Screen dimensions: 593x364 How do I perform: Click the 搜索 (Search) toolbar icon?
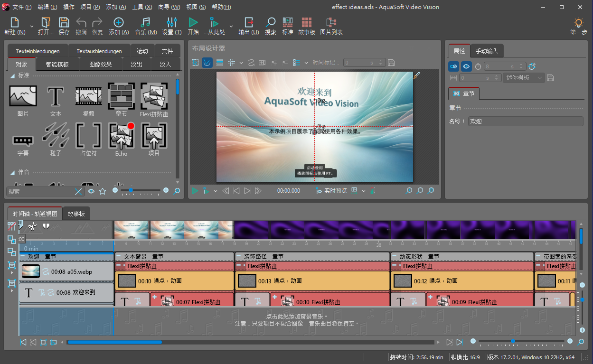[x=271, y=22]
